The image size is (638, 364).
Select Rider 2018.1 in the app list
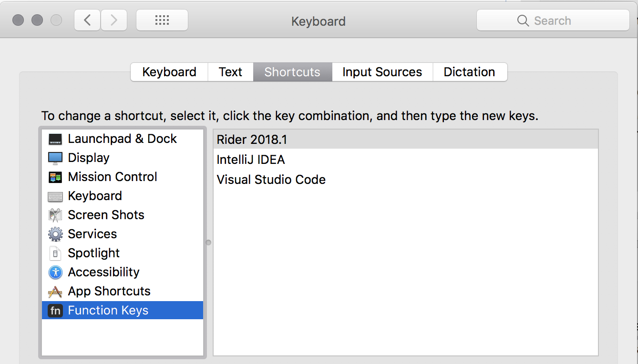pyautogui.click(x=252, y=139)
